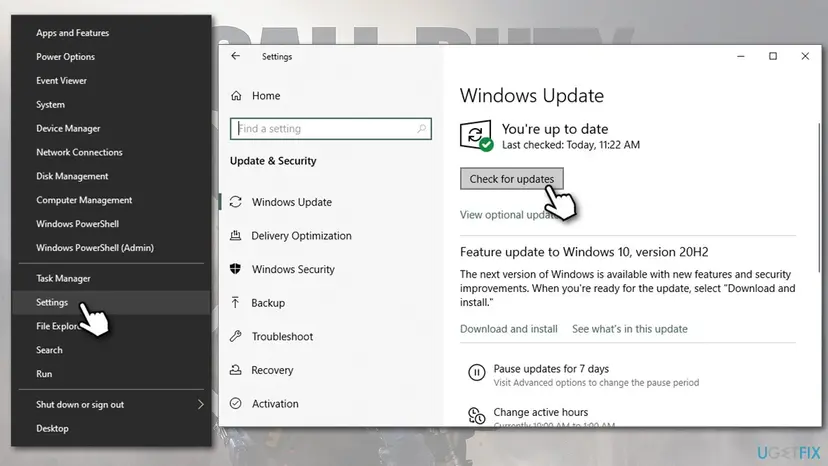Click the Check for updates button
Viewport: 828px width, 466px height.
point(512,179)
